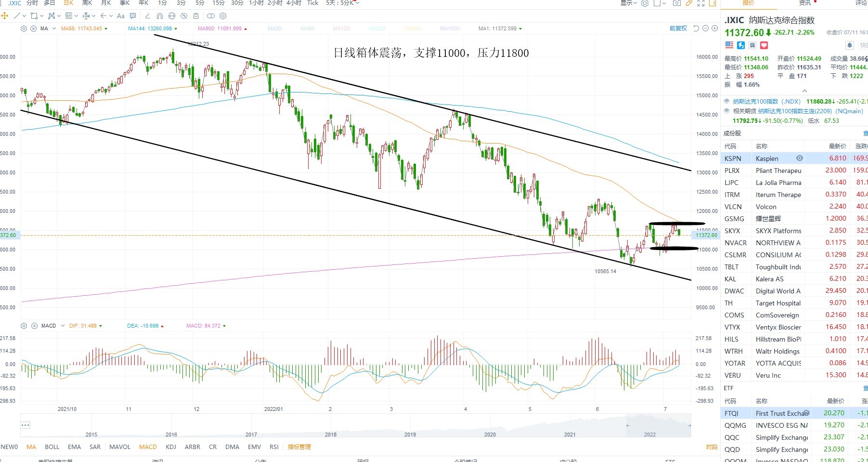
Task: Add .IXIC to favorites heart icon
Action: tap(764, 45)
